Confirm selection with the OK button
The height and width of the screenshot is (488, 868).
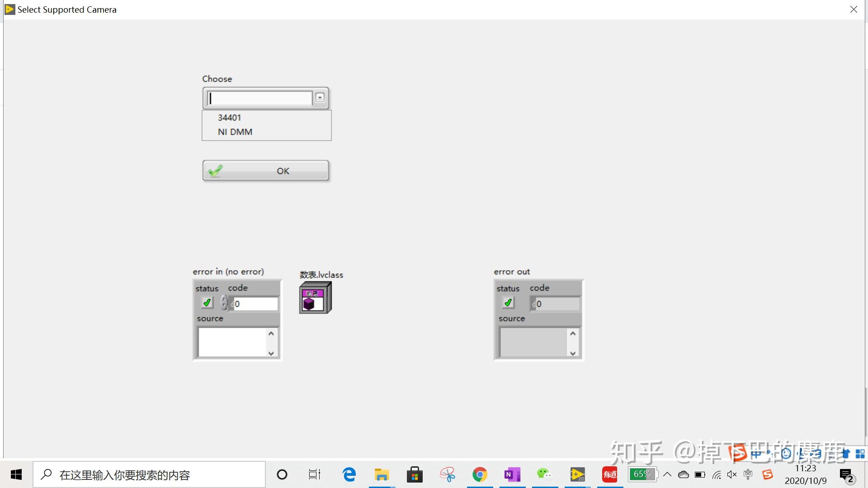pyautogui.click(x=266, y=171)
